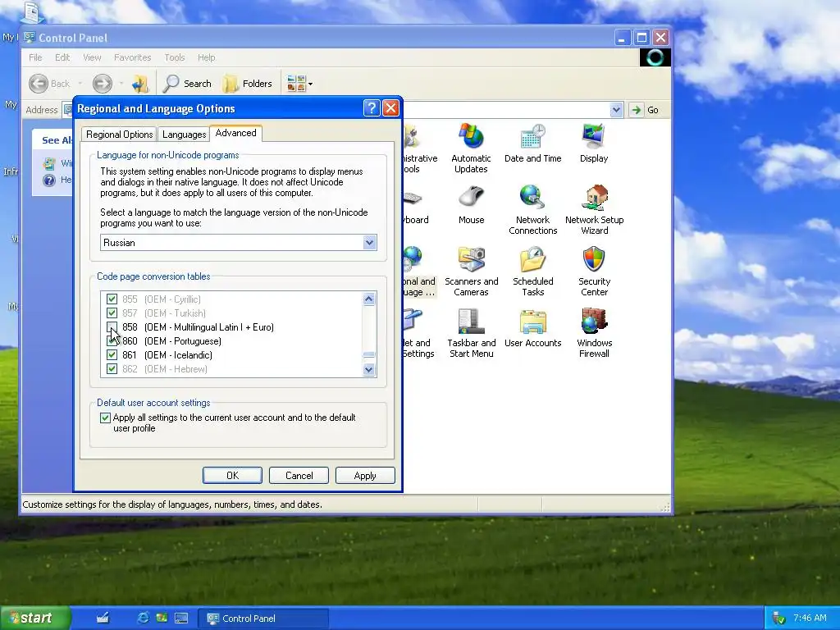The image size is (840, 630).
Task: Open Internet Explorer from Quick Launch
Action: coord(143,618)
